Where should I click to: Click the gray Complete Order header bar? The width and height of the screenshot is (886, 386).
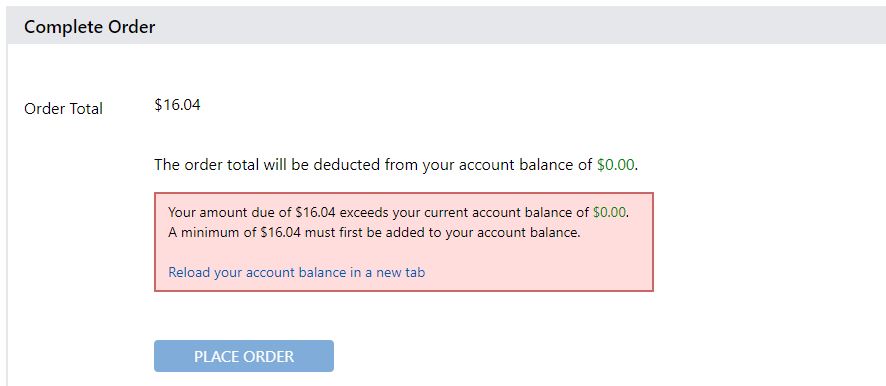point(446,25)
